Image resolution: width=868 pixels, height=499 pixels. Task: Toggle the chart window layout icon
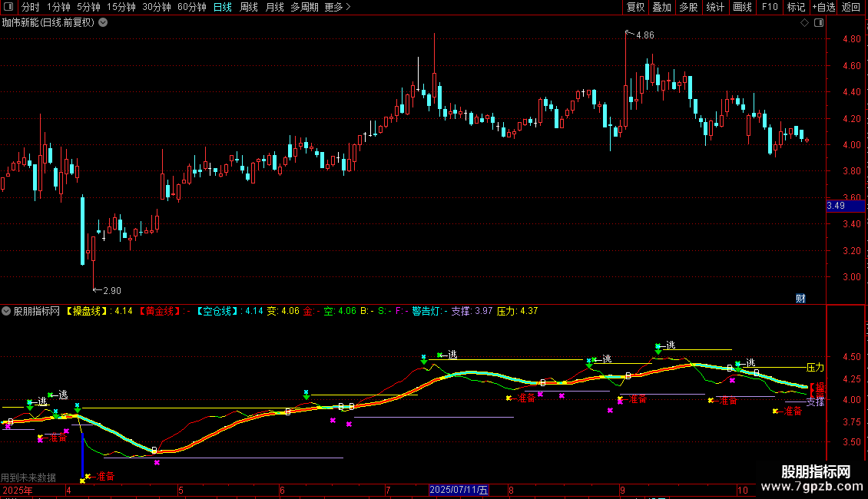click(x=819, y=23)
